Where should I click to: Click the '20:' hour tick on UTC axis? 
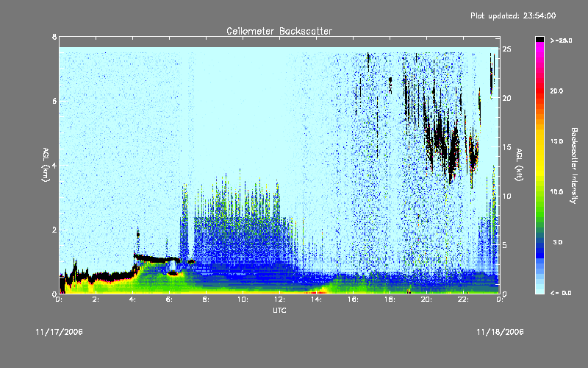coord(426,300)
